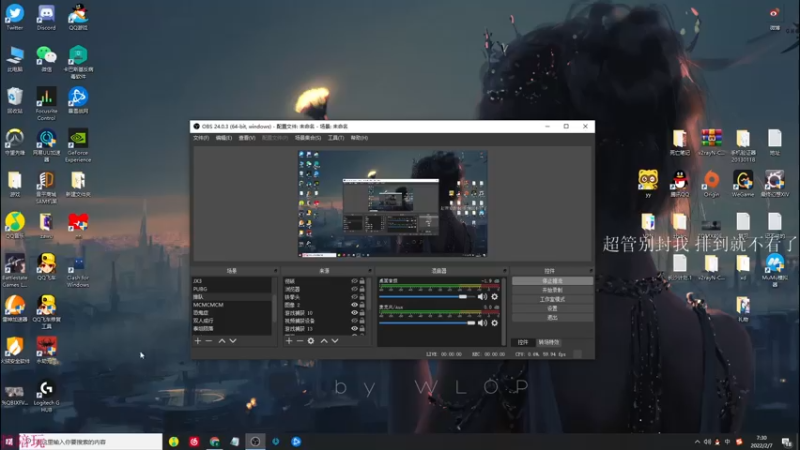
Task: Toggle visibility of the 视频捕获设备 source
Action: [354, 321]
